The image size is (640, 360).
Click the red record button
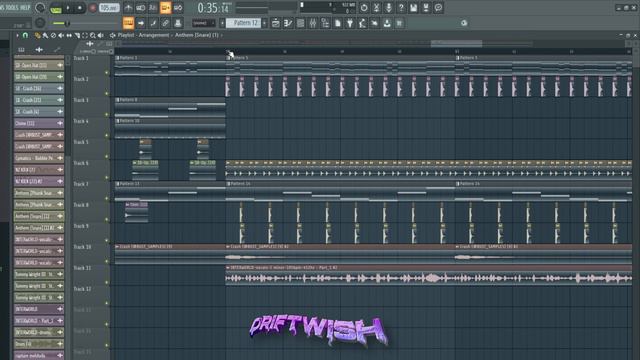point(92,8)
